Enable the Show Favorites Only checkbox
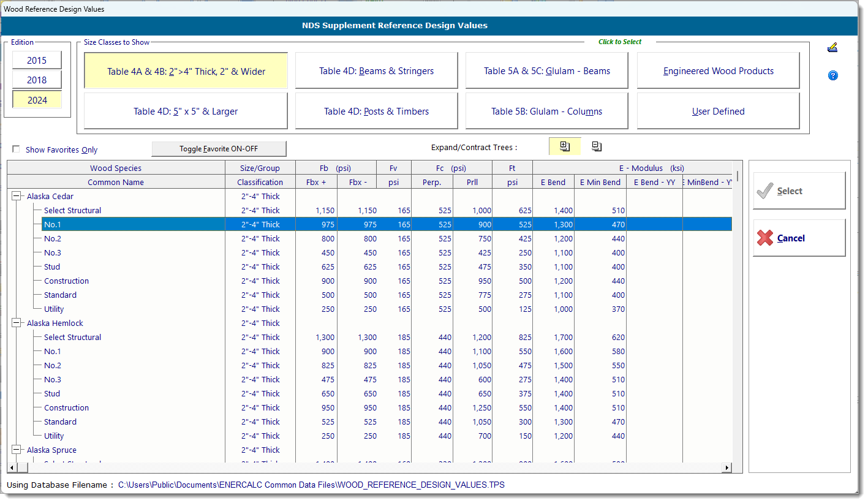 pos(17,149)
